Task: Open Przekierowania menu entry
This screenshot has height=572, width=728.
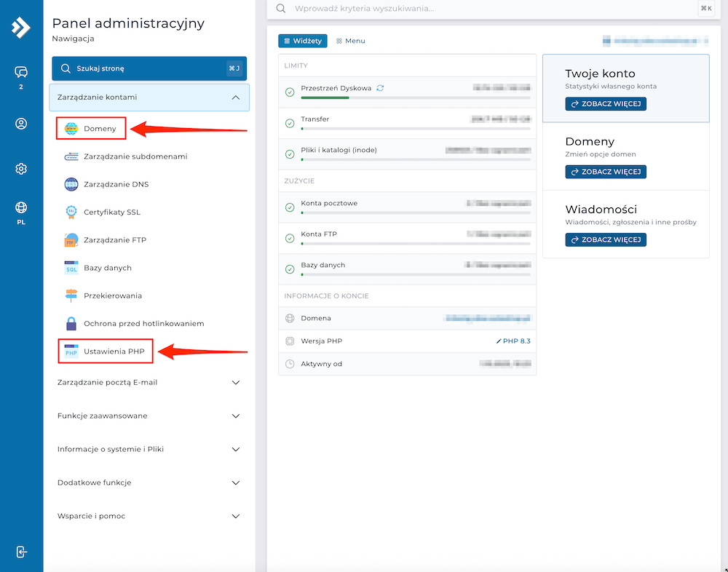Action: (x=113, y=295)
